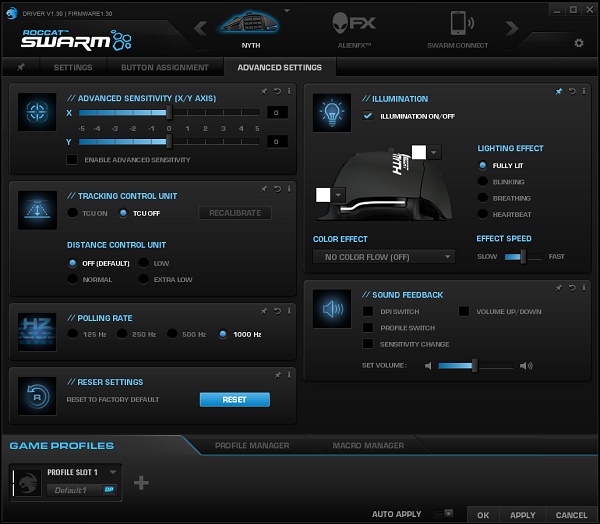Image resolution: width=600 pixels, height=524 pixels.
Task: Show info for Reset Settings panel
Action: click(289, 375)
